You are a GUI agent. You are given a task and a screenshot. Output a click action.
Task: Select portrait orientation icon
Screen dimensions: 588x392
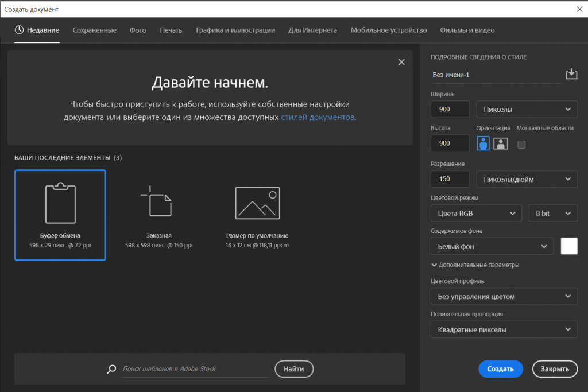pyautogui.click(x=483, y=143)
